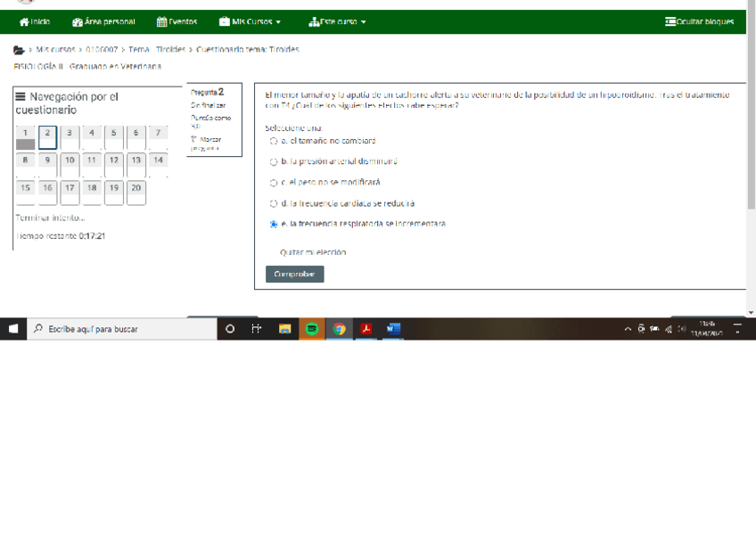The image size is (756, 534).
Task: Open Eventos calendar icon
Action: (161, 21)
